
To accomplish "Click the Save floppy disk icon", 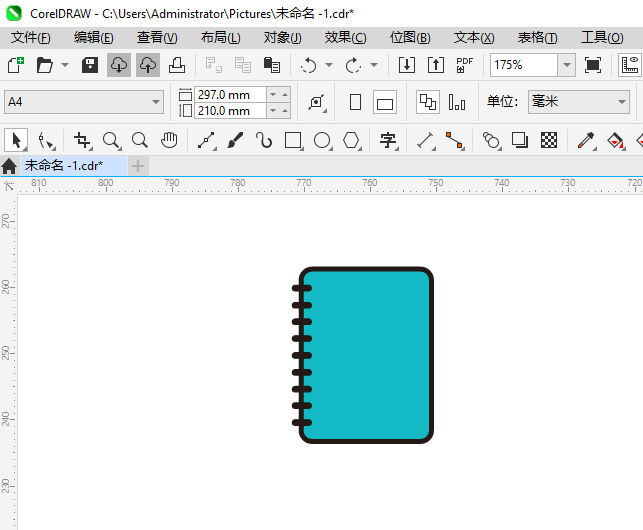I will pos(90,65).
